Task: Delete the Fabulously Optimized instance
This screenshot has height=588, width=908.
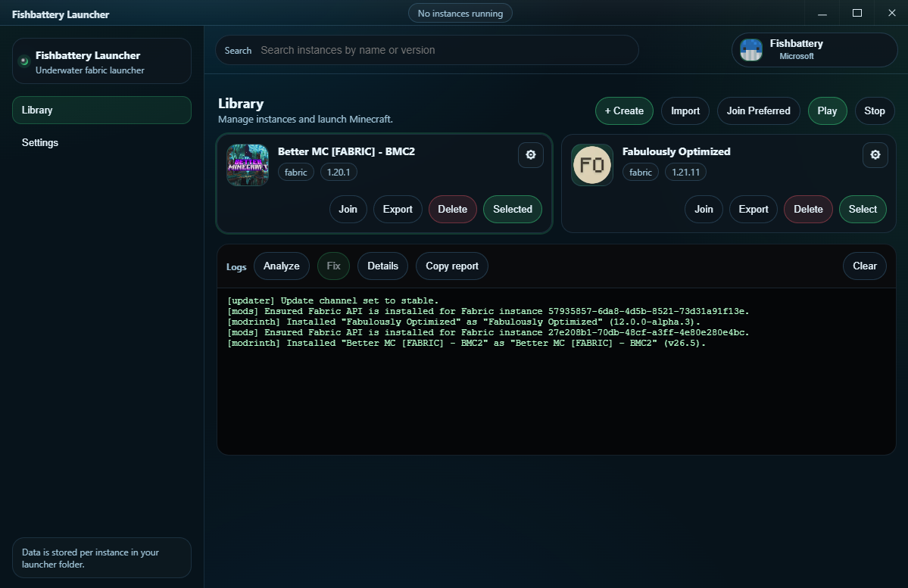Action: pos(807,209)
